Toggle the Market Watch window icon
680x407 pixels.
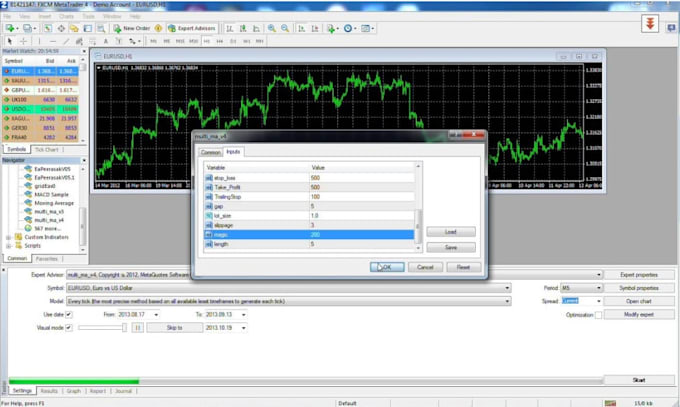point(48,28)
